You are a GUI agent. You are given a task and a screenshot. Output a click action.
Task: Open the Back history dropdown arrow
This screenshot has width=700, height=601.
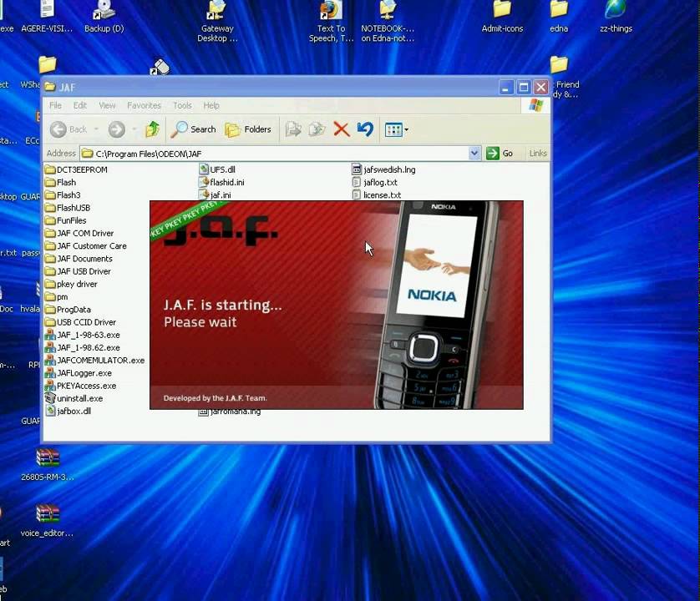(x=96, y=129)
